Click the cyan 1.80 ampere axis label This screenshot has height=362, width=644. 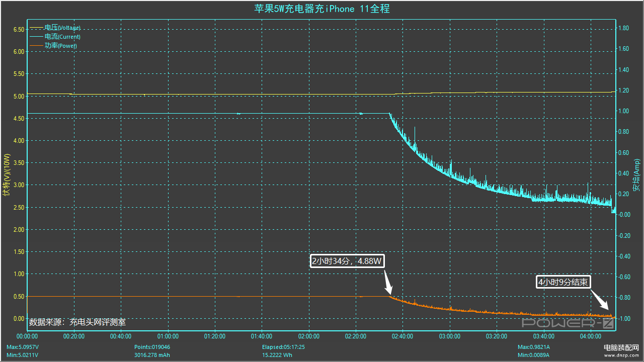click(x=623, y=29)
